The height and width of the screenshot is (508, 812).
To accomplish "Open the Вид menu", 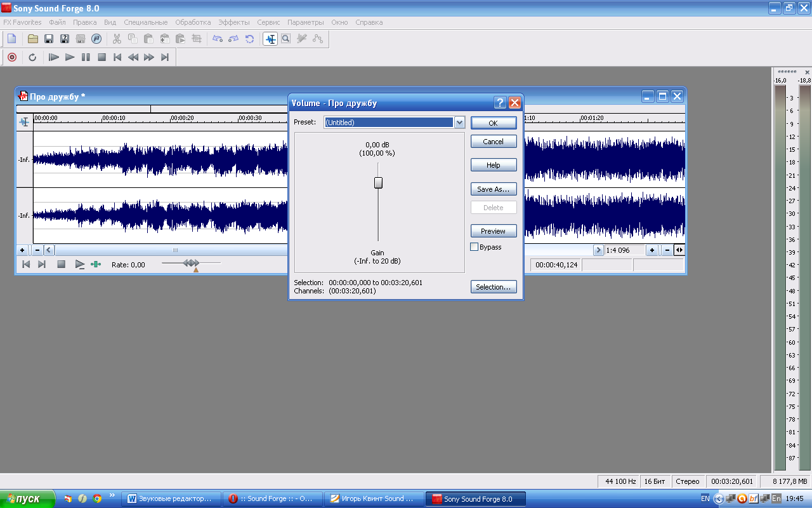I will [110, 22].
